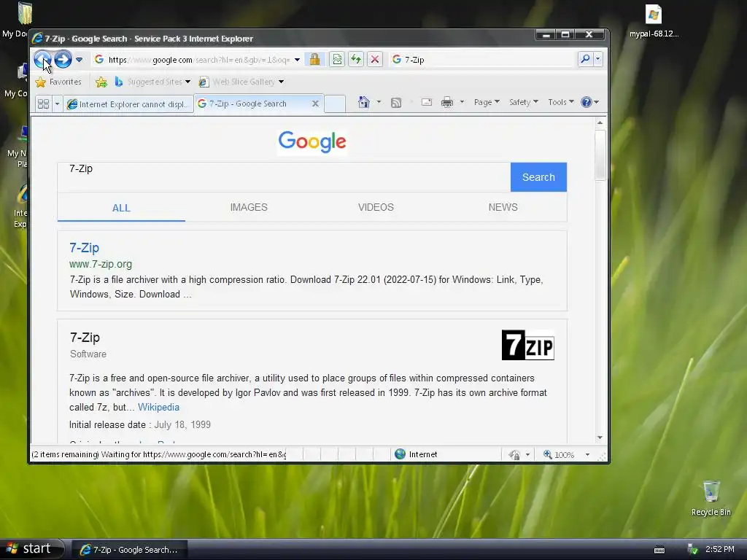Click the blue Search button

pos(538,177)
